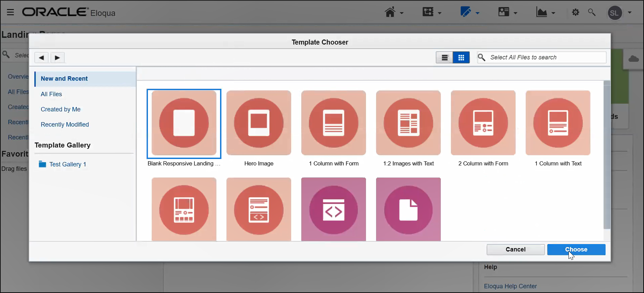Go forward in Template Chooser
The image size is (644, 293).
pos(58,58)
